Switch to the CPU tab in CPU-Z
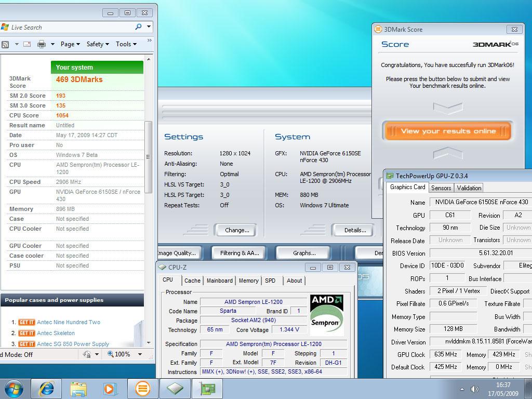Viewport: 532px width, 399px height. [x=168, y=280]
